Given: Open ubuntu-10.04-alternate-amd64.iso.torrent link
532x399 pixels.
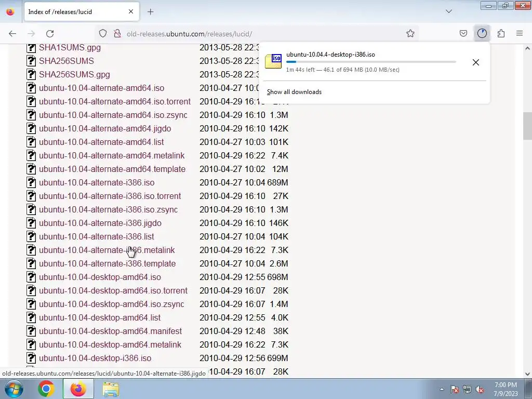Looking at the screenshot, I should pos(115,101).
